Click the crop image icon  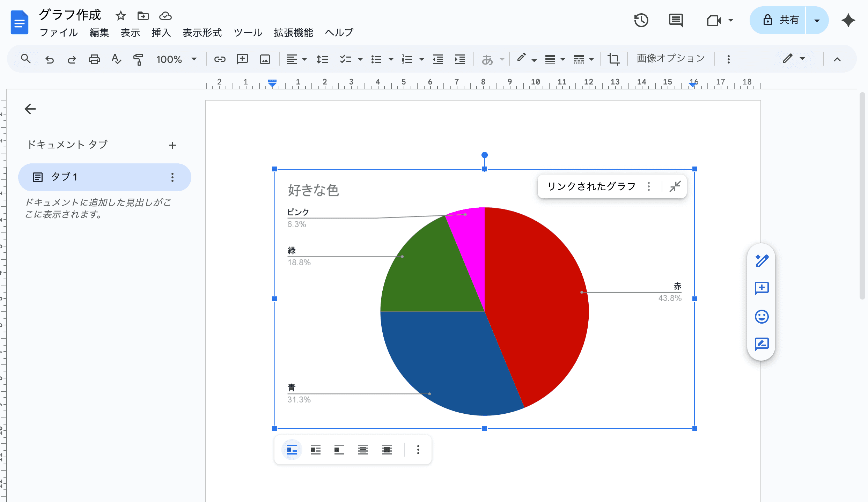[613, 59]
